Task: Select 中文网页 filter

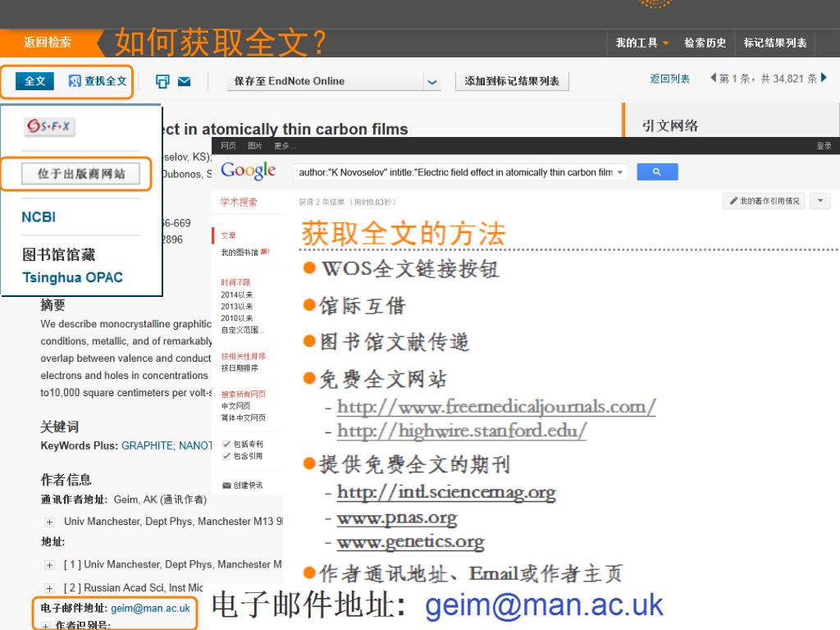Action: tap(235, 406)
